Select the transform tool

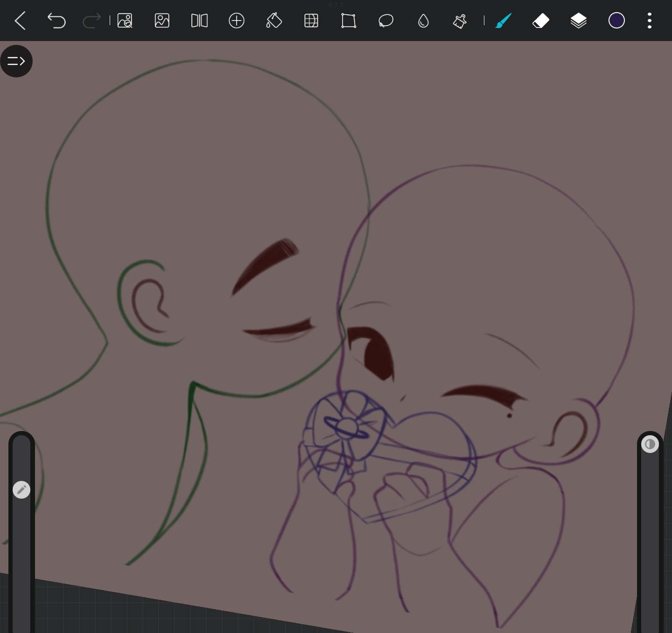pos(349,21)
